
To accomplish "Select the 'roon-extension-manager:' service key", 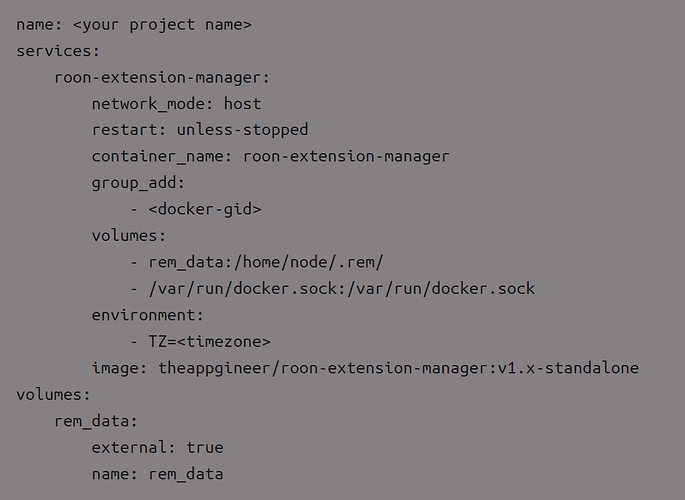I will pos(162,79).
